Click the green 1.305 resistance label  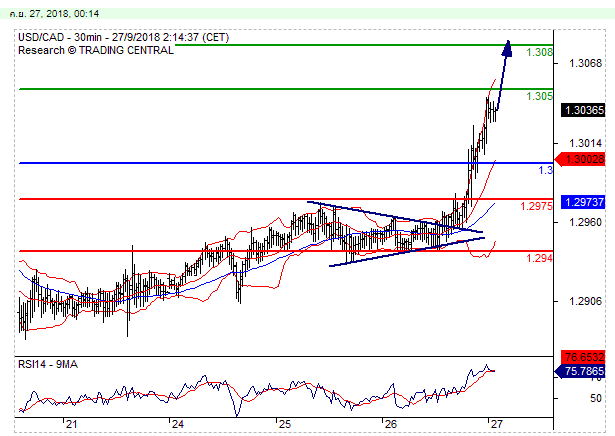[x=539, y=96]
